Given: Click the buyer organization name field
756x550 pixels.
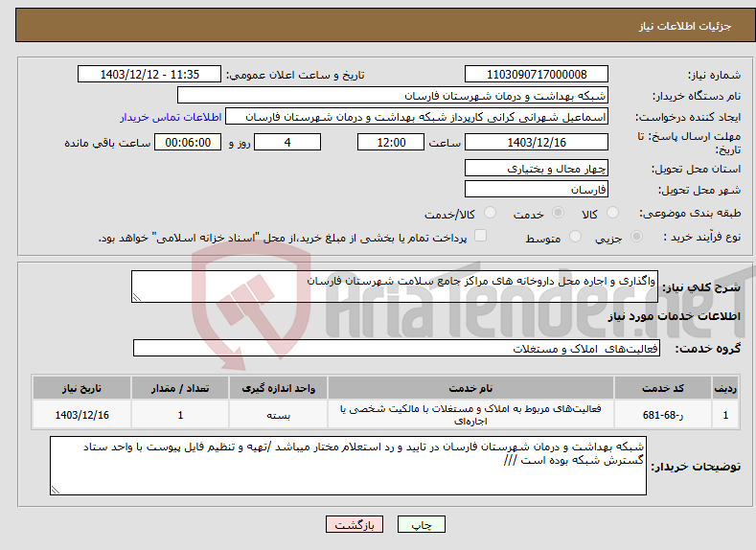Looking at the screenshot, I should pos(393,96).
